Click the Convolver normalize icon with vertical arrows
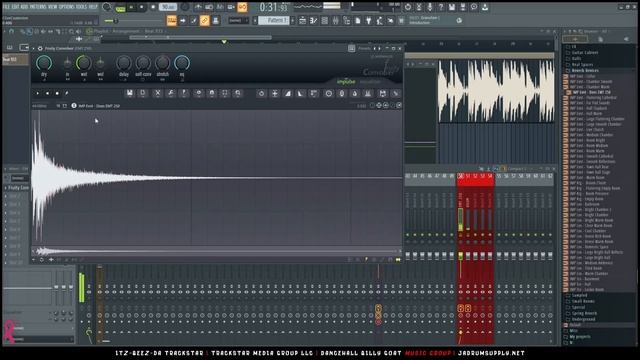Image resolution: width=640 pixels, height=360 pixels. [x=275, y=93]
